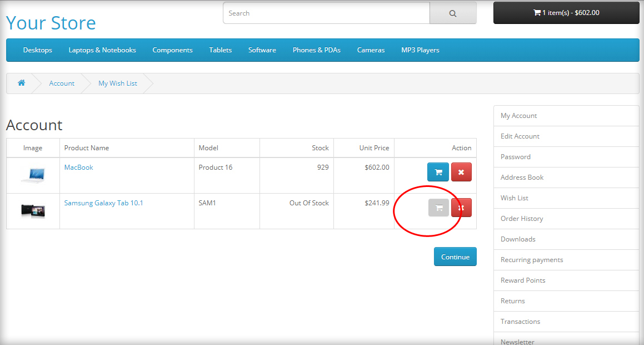The height and width of the screenshot is (345, 644).
Task: Open Samsung Galaxy Tab 10.1 link
Action: [103, 203]
